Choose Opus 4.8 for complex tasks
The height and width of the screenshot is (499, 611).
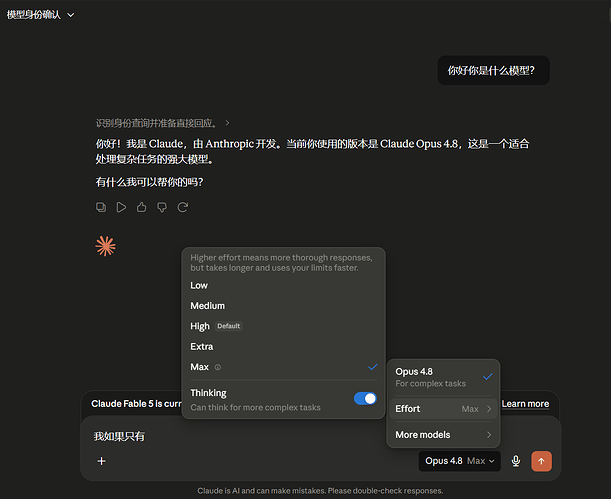tap(443, 377)
